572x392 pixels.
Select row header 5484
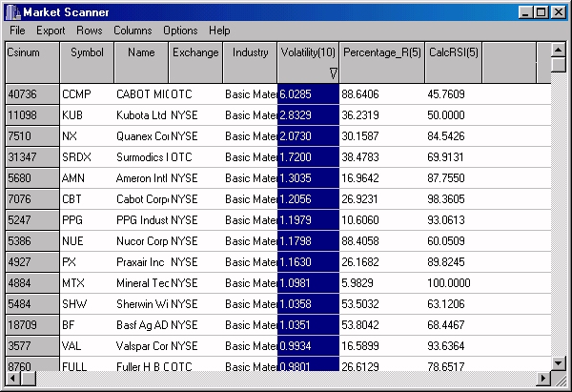[x=32, y=304]
